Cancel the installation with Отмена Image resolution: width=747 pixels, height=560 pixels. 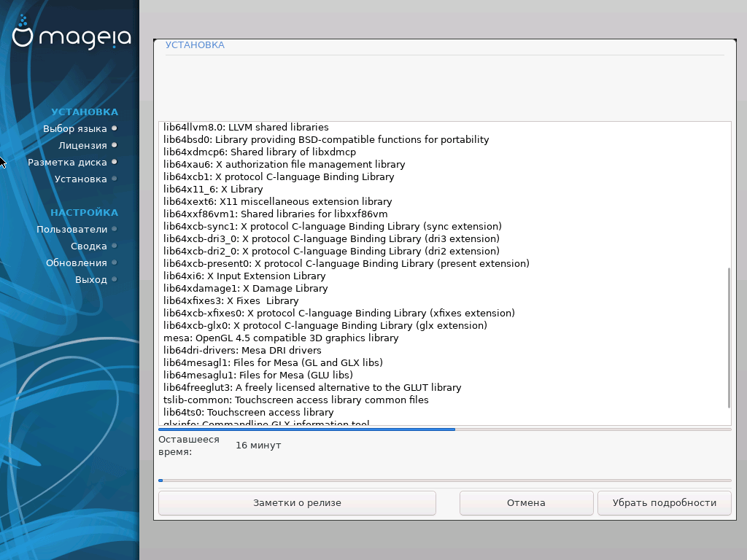(x=526, y=502)
